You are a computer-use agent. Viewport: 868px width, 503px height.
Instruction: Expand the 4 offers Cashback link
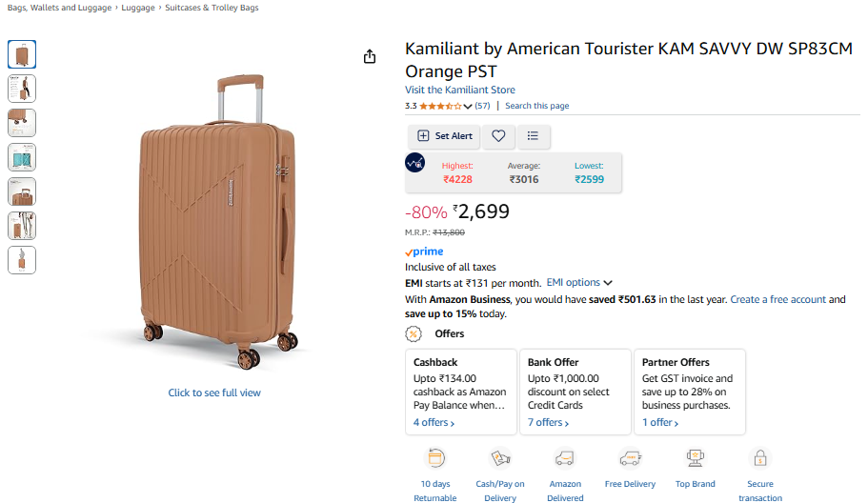[434, 422]
